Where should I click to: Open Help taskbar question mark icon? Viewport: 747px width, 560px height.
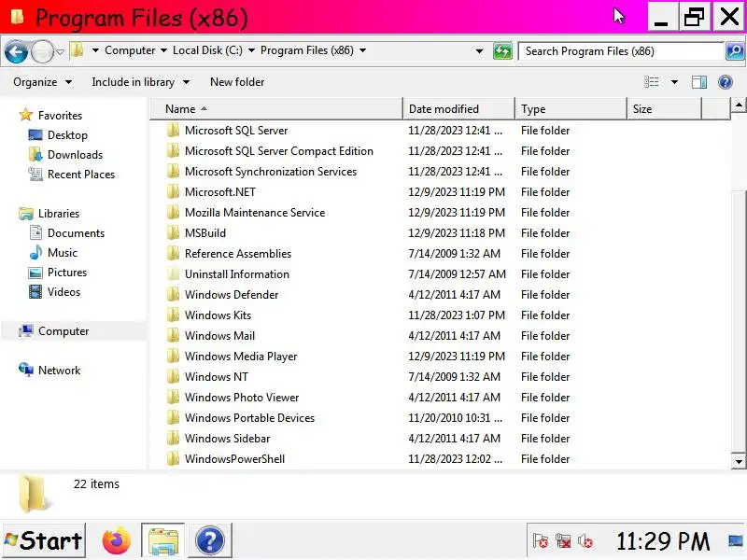pos(209,540)
